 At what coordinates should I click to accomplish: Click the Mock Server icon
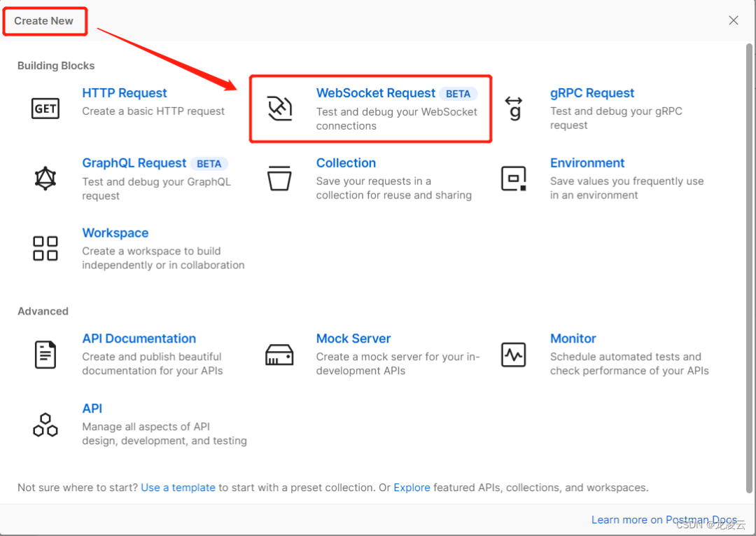pyautogui.click(x=279, y=354)
